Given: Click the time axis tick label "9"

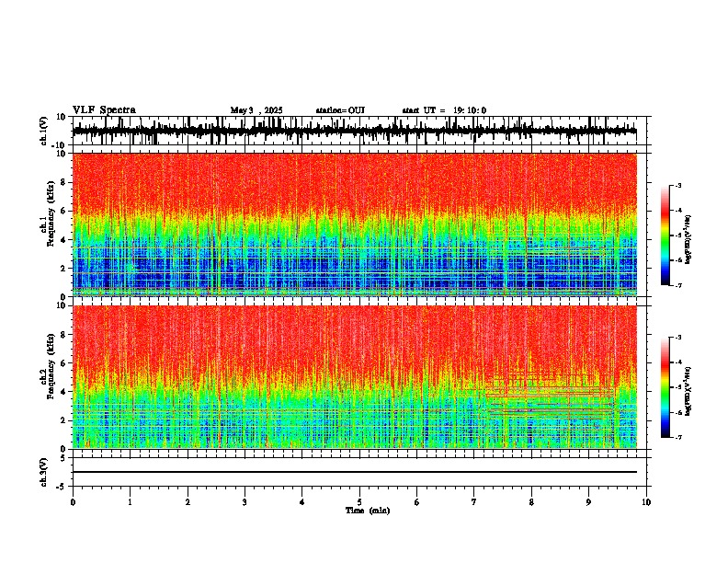Looking at the screenshot, I should pos(588,502).
